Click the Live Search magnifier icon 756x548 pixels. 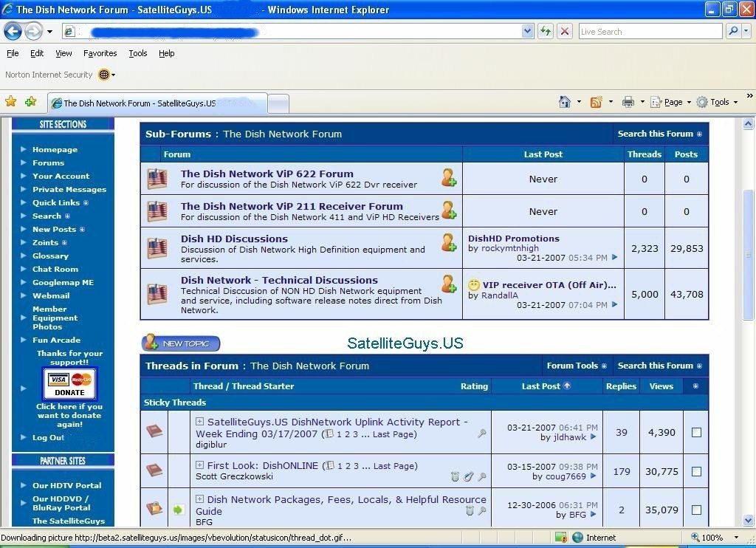coord(733,31)
